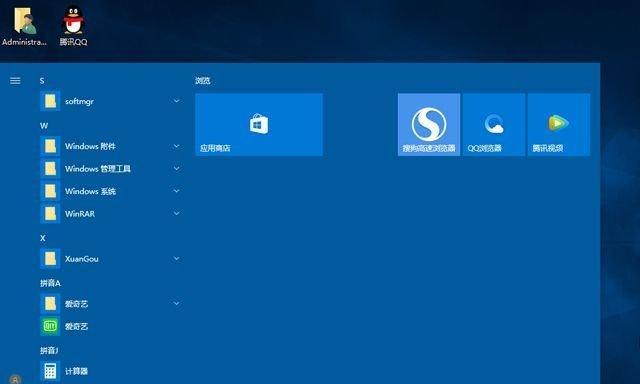
Task: Open the 应用商店 Store tile
Action: (259, 124)
